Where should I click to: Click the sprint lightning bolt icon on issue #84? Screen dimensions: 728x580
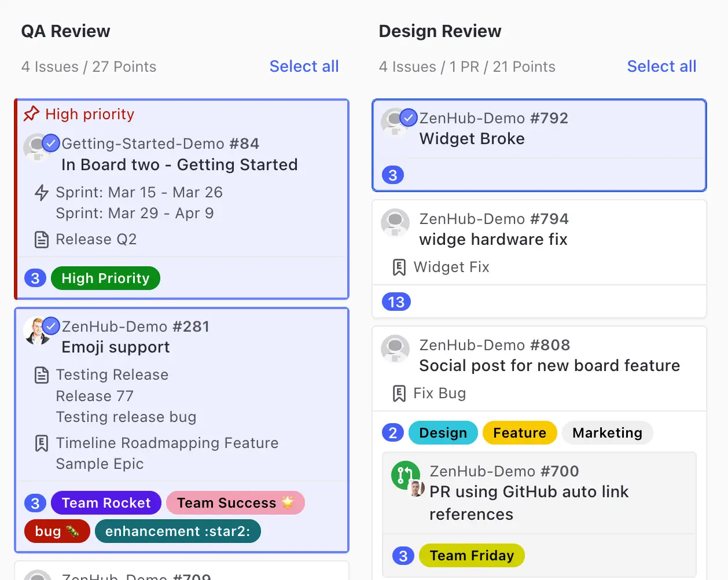[x=42, y=193]
